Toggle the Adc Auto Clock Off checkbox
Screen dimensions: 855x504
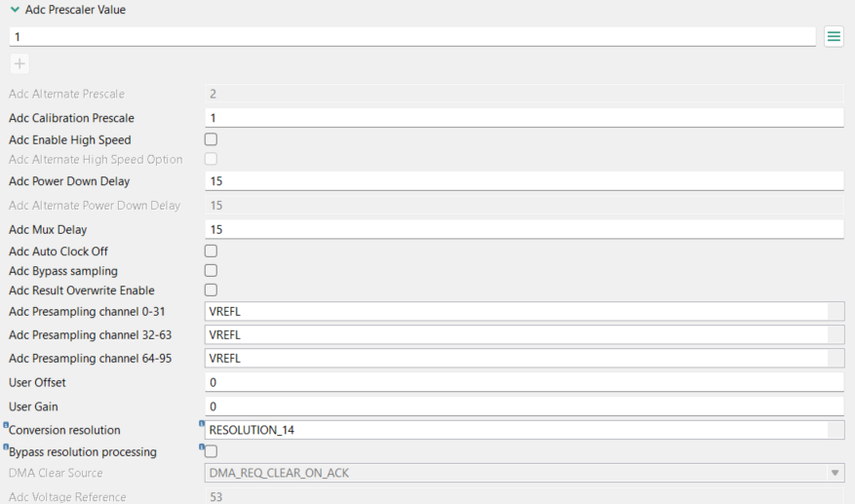pyautogui.click(x=211, y=252)
